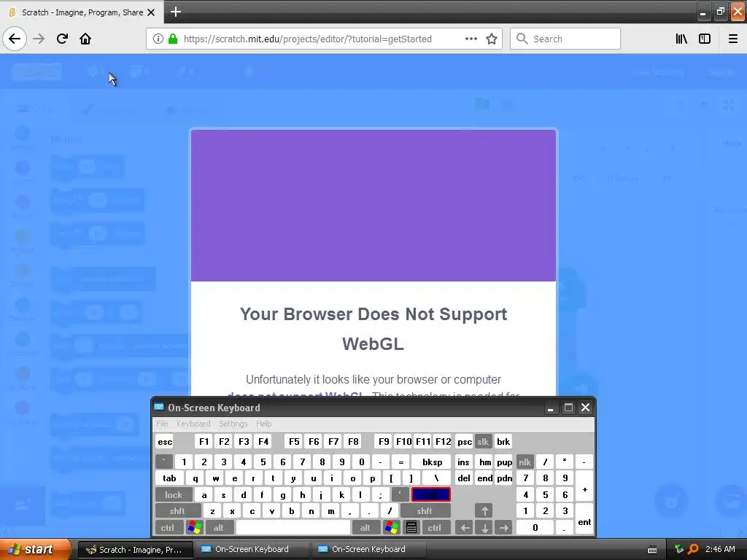Click the esc key on On-Screen Keyboard
Viewport: 747px width, 560px height.
[165, 441]
